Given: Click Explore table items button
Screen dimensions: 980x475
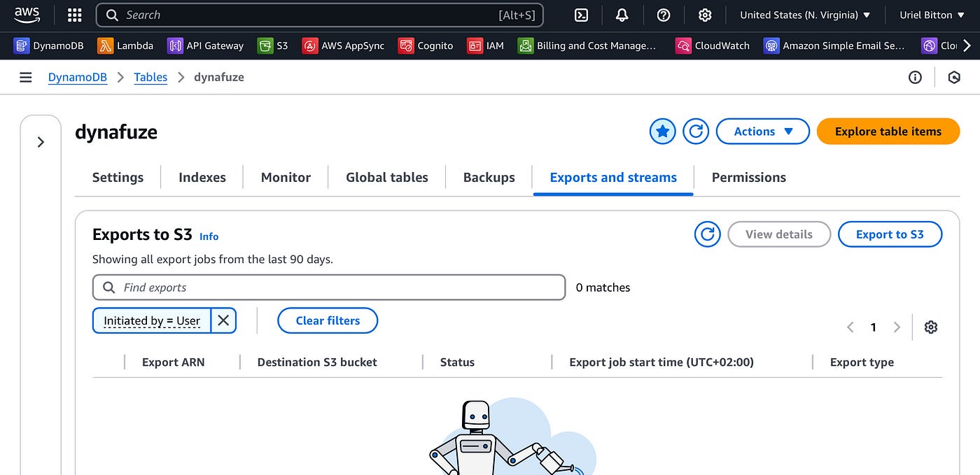Looking at the screenshot, I should [888, 131].
